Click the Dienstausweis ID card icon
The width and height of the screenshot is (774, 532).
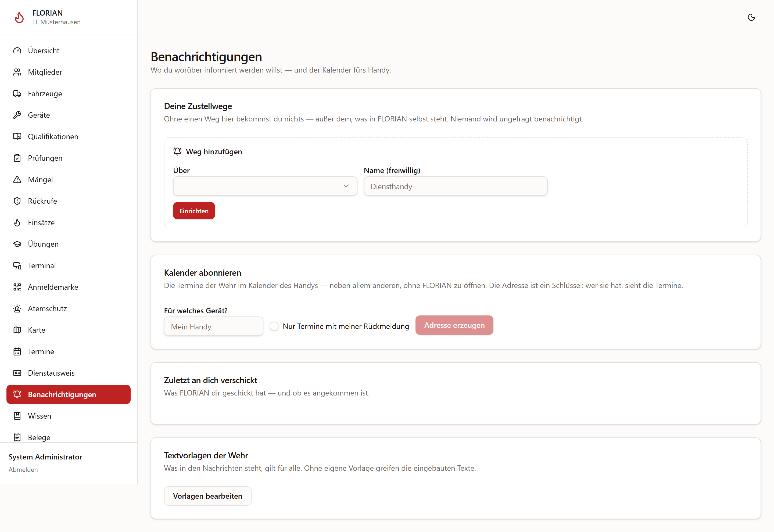[17, 373]
